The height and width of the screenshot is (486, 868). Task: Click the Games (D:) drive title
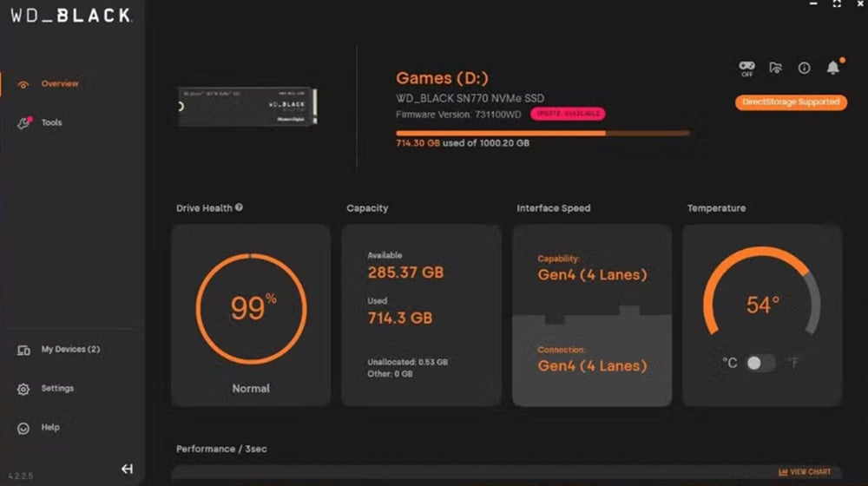pos(442,78)
